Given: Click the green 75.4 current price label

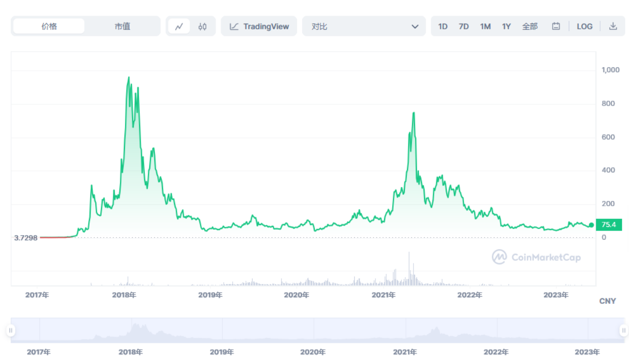Looking at the screenshot, I should coord(609,224).
